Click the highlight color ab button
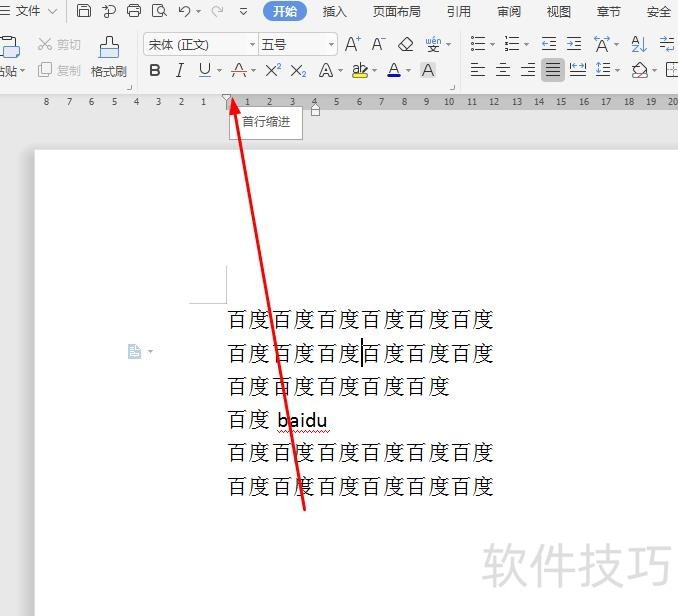 (x=360, y=70)
